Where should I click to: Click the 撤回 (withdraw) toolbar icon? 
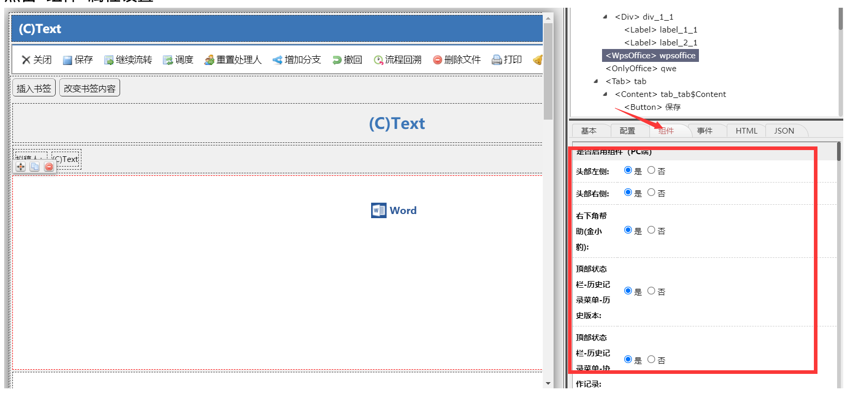pos(337,60)
